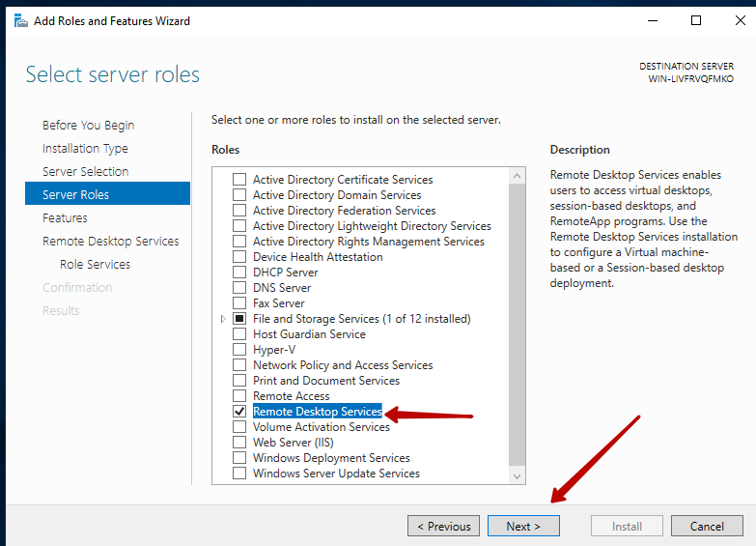
Task: Click the roles list scrollbar track
Action: pyautogui.click(x=517, y=326)
